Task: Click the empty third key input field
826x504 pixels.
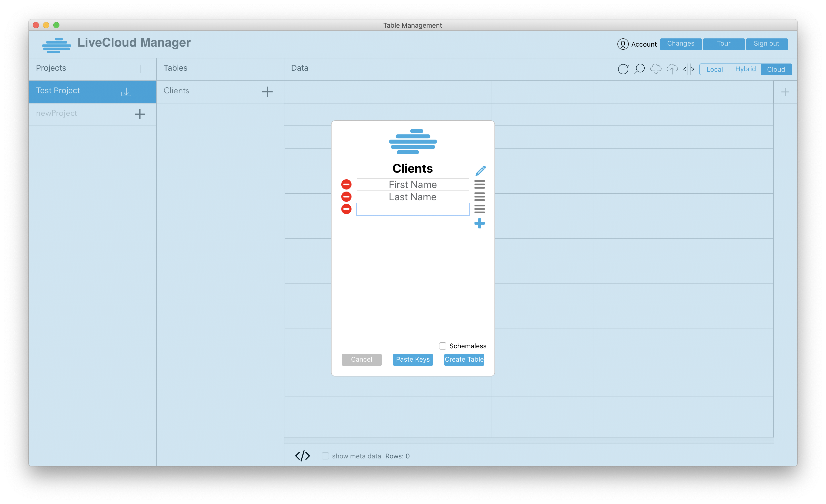Action: click(413, 209)
